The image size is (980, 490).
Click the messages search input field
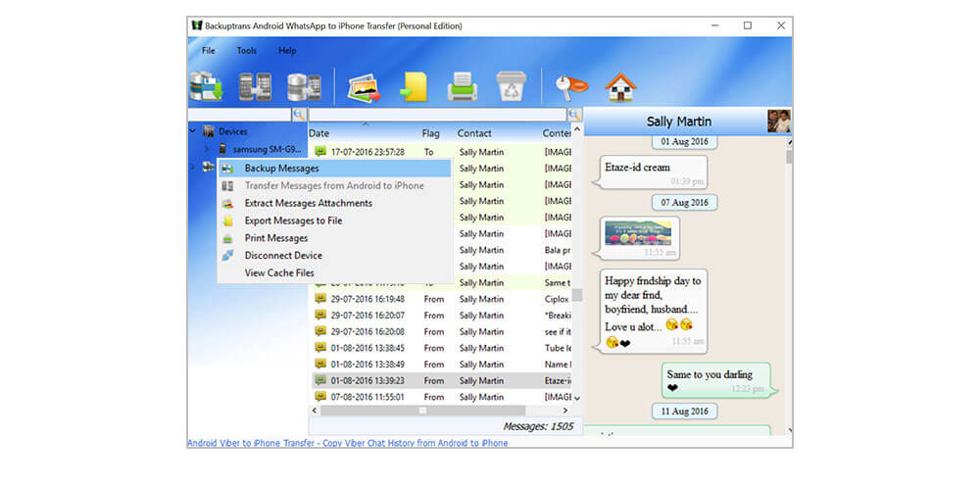[437, 115]
